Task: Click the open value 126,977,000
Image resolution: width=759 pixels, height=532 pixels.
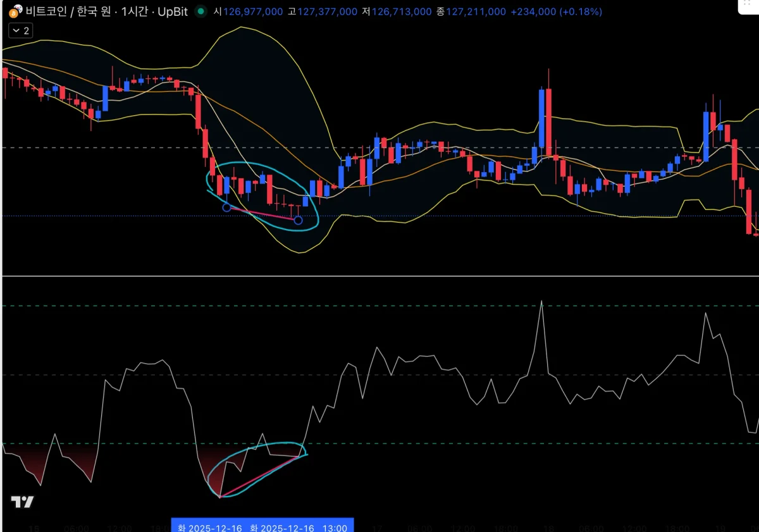Action: pyautogui.click(x=252, y=12)
